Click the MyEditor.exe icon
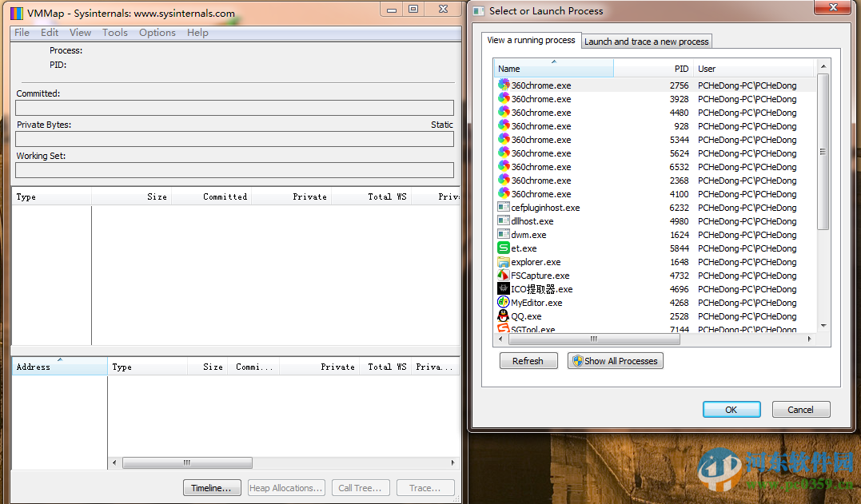This screenshot has width=861, height=504. pos(504,302)
